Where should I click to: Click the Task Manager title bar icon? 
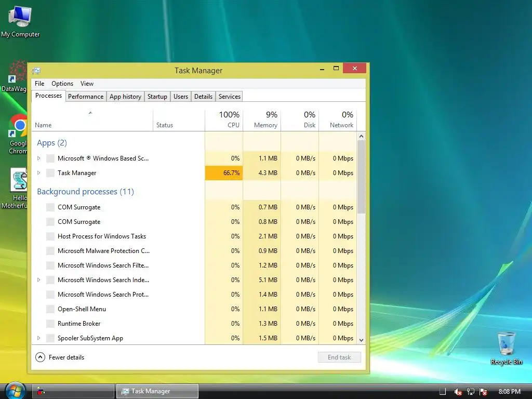point(37,71)
